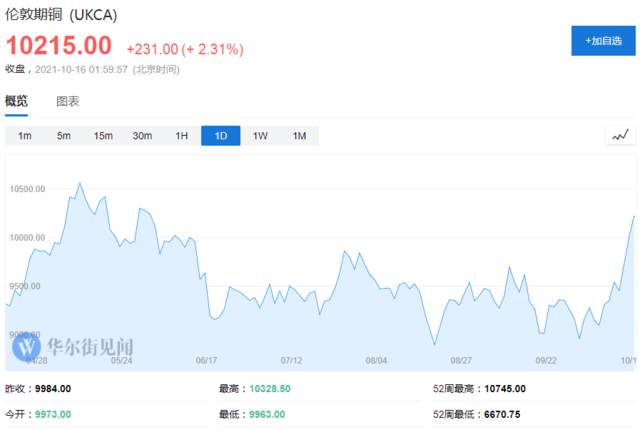Click the 今开 value 9973.00
The height and width of the screenshot is (430, 640).
[x=53, y=414]
